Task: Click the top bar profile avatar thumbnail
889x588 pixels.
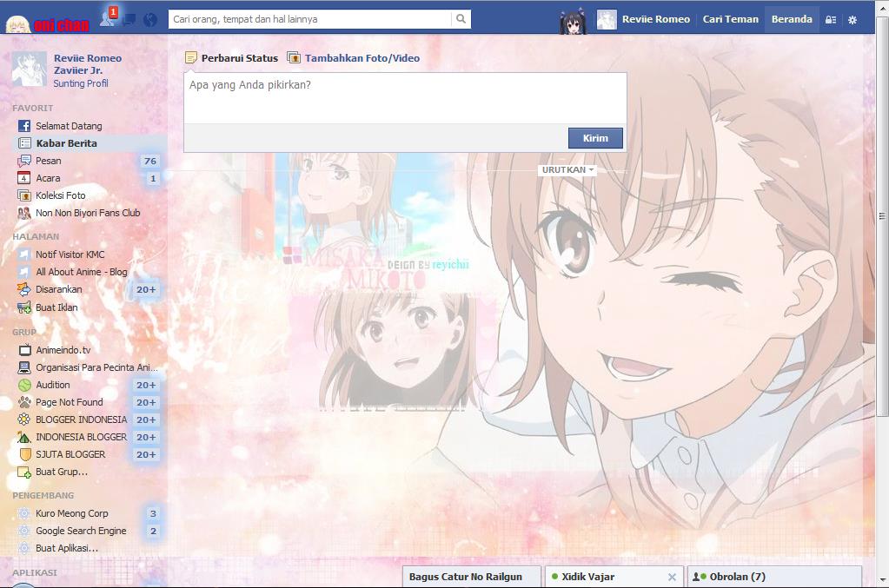Action: (607, 20)
